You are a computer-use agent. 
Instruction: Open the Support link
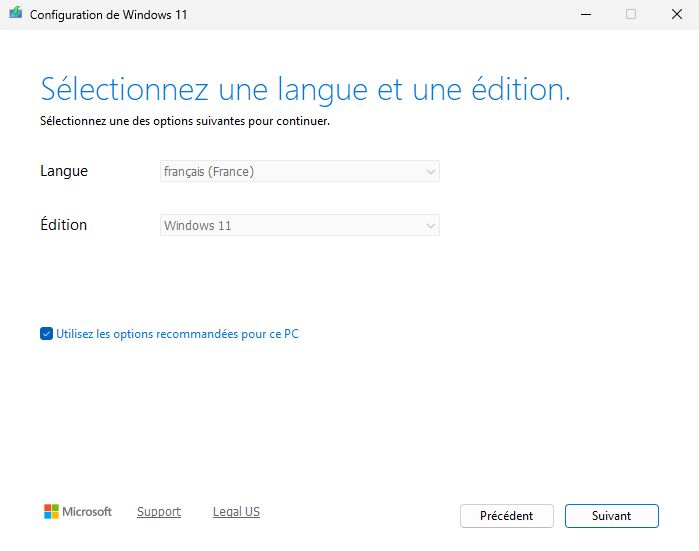(x=159, y=512)
